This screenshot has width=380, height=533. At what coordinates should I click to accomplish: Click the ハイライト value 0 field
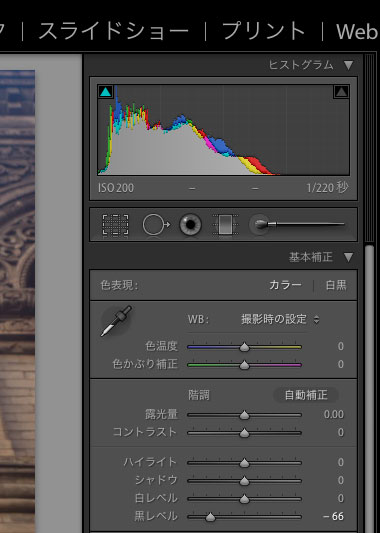tap(341, 462)
